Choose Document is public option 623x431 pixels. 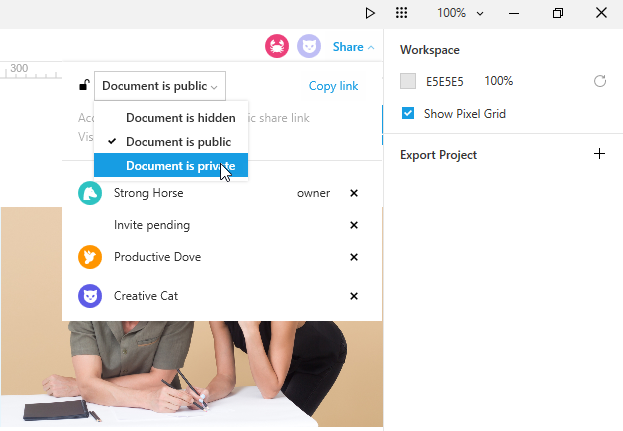pos(171,142)
